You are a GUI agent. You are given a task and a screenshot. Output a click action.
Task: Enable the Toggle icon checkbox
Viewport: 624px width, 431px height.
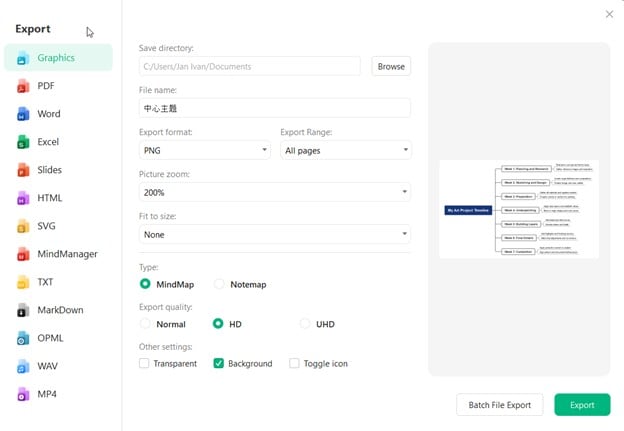[x=294, y=363]
